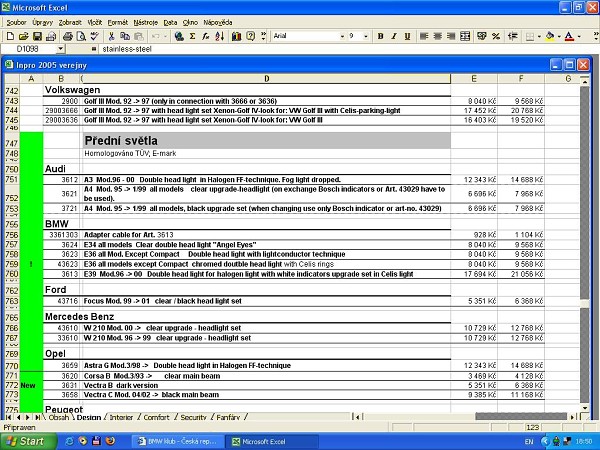Switch to the Interier sheet tab

coord(121,417)
